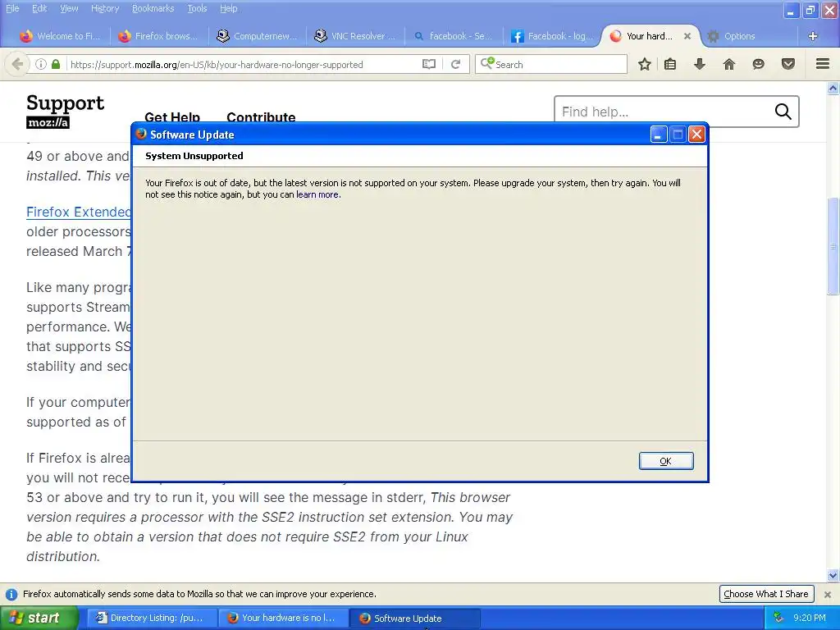
Task: Switch to the 'Facebook - log...' tab
Action: [552, 36]
